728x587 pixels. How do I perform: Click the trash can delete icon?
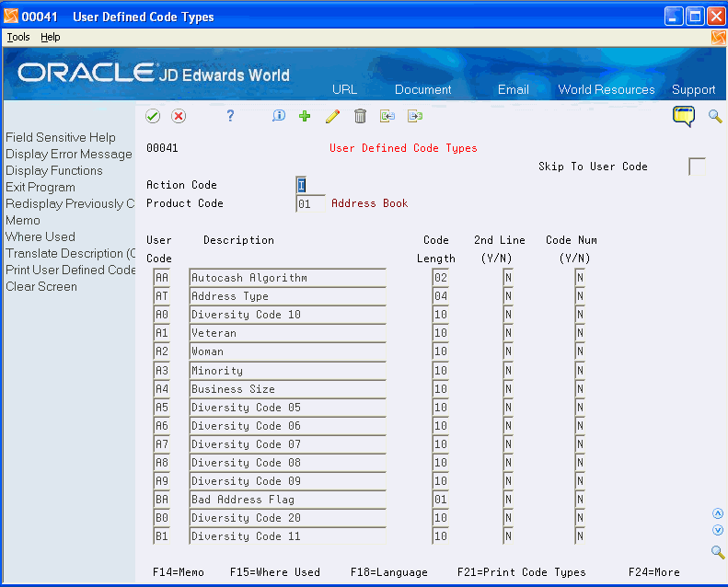(x=360, y=116)
